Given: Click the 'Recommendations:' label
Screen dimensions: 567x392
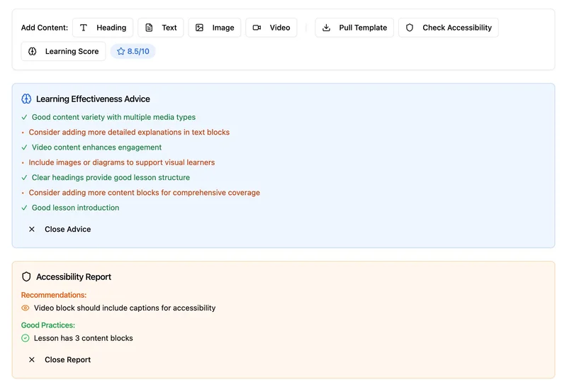Looking at the screenshot, I should (x=54, y=295).
